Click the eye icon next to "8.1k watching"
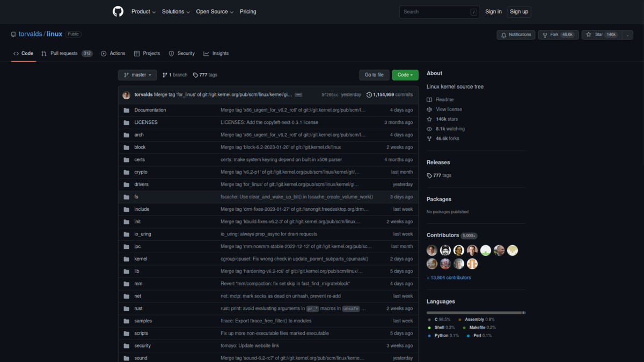The width and height of the screenshot is (644, 362). pyautogui.click(x=429, y=129)
